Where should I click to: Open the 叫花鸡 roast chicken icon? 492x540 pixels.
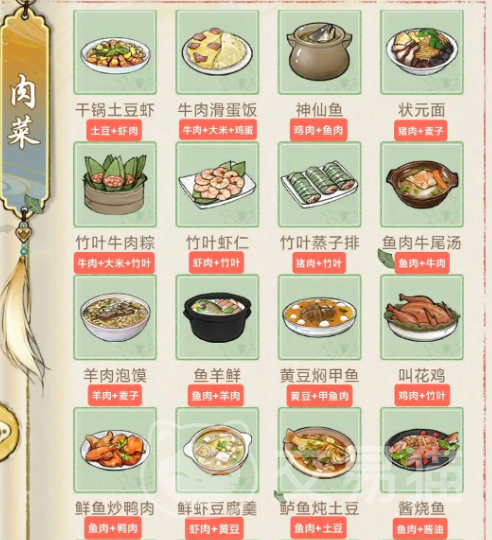422,317
